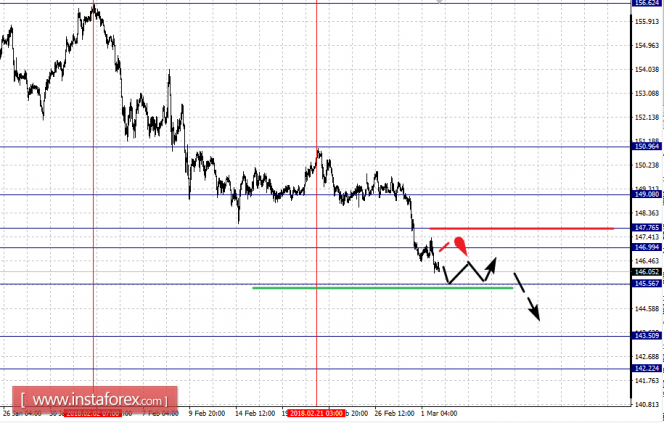Click the 26 Feb 12:00 time label

(x=394, y=413)
